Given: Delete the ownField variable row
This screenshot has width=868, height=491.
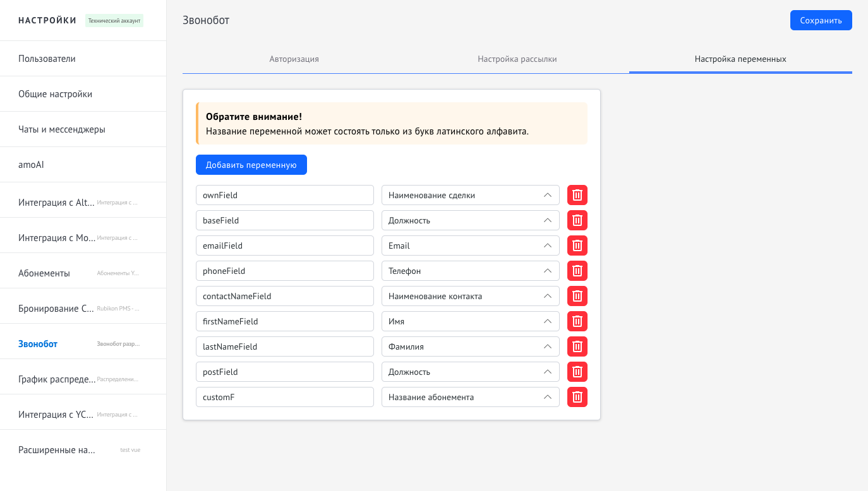Looking at the screenshot, I should tap(577, 195).
